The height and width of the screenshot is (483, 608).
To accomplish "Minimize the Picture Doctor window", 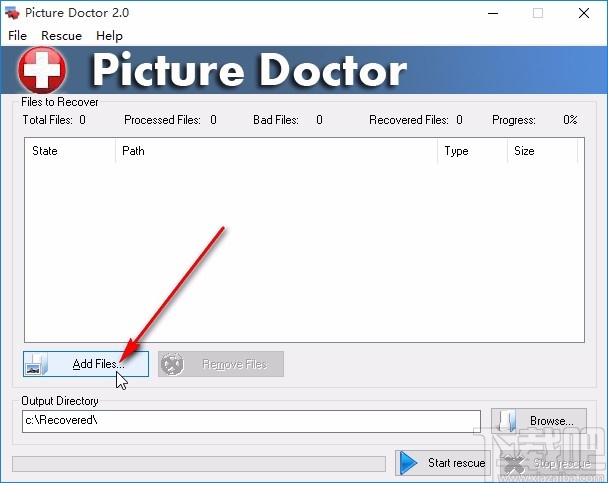I will point(493,13).
